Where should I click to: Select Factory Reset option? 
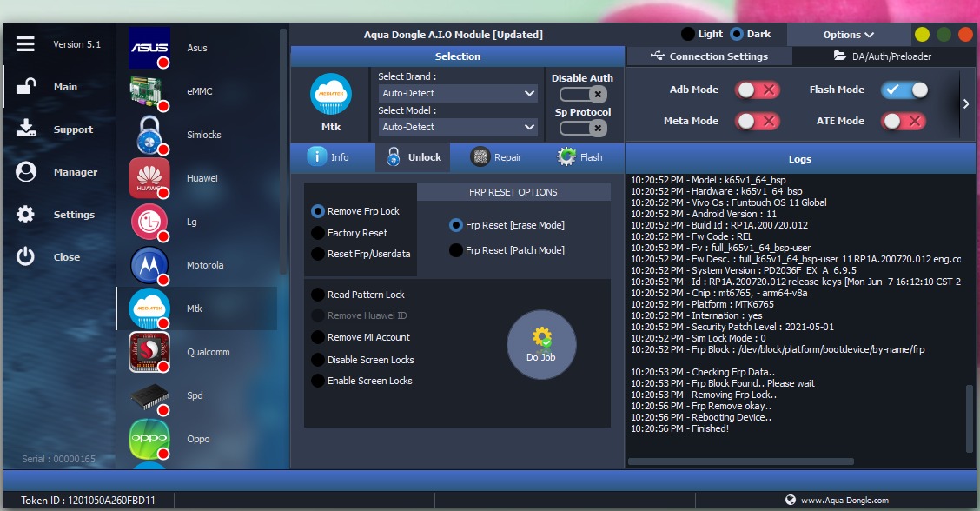[349, 233]
